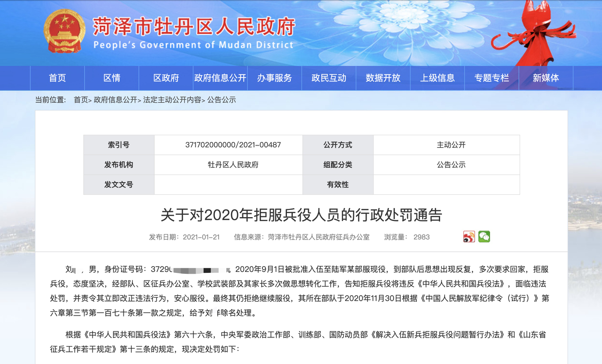Select the article title 关于对2020年拒服兵役人员的行政处罚通告
602x364 pixels.
[301, 216]
